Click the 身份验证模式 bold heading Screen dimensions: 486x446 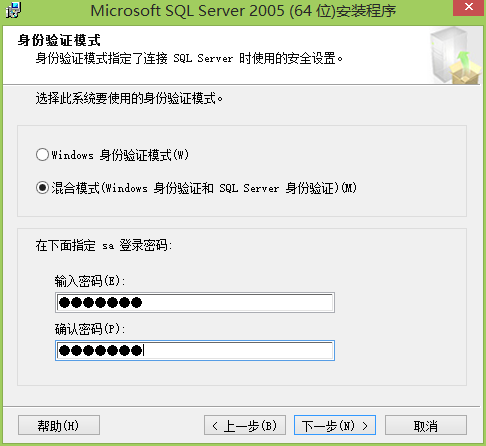click(x=59, y=40)
